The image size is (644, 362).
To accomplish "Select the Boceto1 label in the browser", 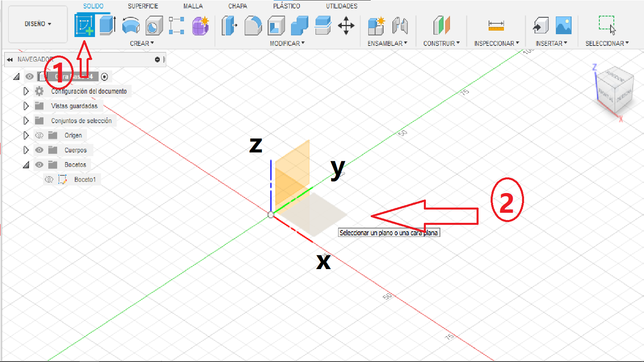I will coord(85,179).
